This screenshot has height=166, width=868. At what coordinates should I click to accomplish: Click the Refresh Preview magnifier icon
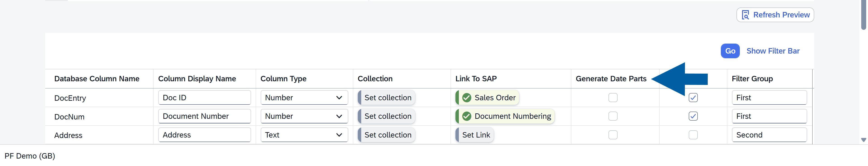pos(745,15)
